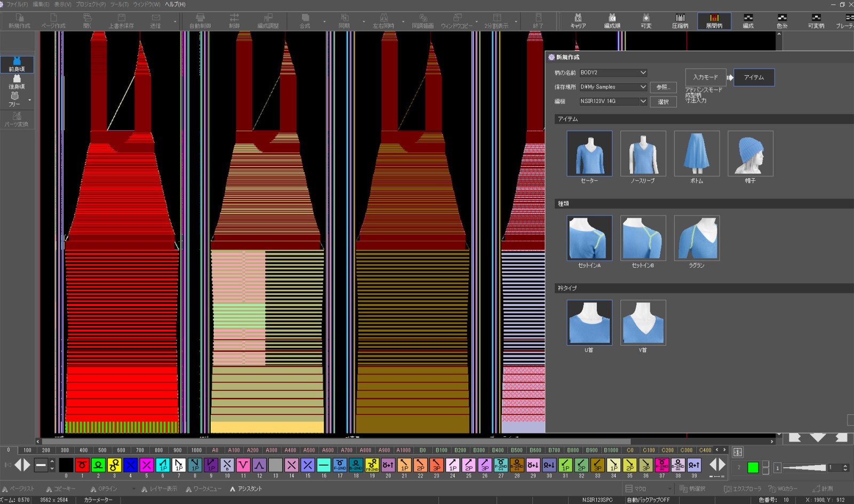
Task: Click the 同調描画 toolbar icon
Action: [x=423, y=21]
